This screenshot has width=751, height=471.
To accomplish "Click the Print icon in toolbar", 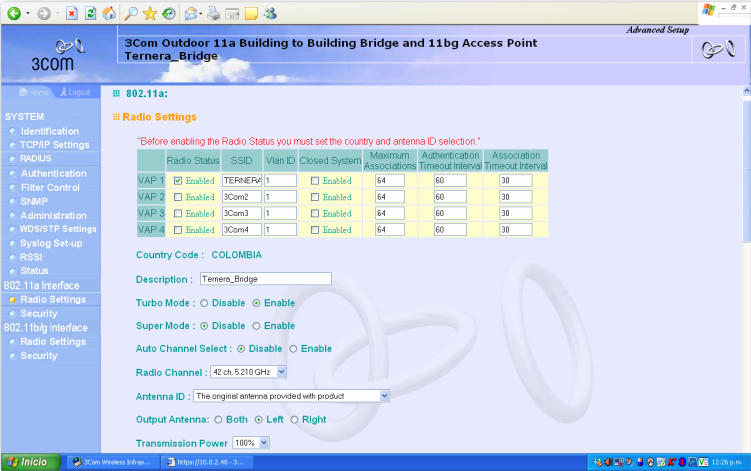I will 213,12.
